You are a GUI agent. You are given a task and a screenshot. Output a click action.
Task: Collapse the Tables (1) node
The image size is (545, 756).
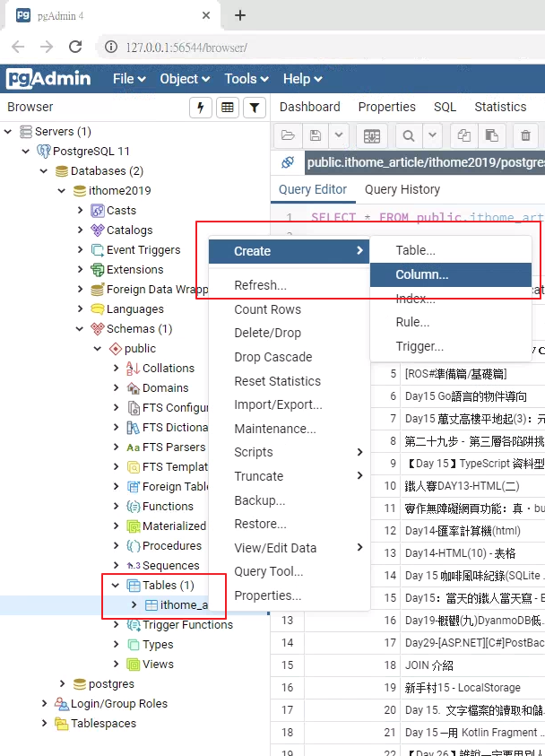coord(115,586)
